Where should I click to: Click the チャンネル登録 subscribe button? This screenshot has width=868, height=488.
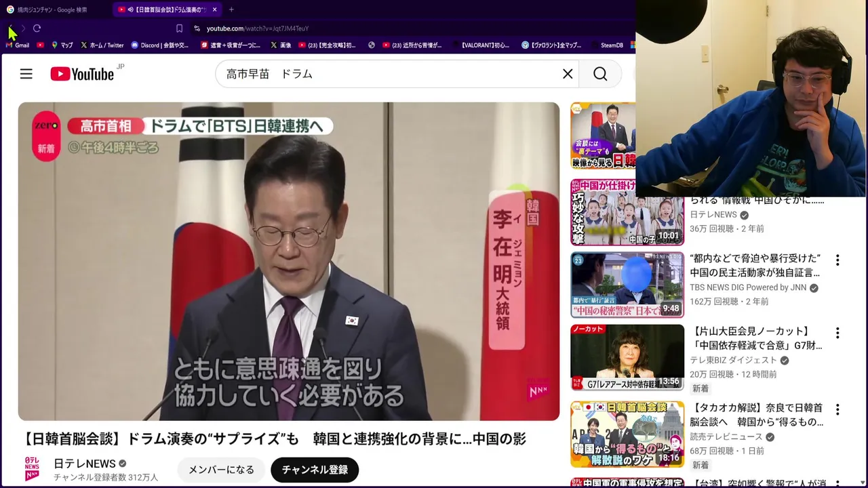pyautogui.click(x=315, y=470)
